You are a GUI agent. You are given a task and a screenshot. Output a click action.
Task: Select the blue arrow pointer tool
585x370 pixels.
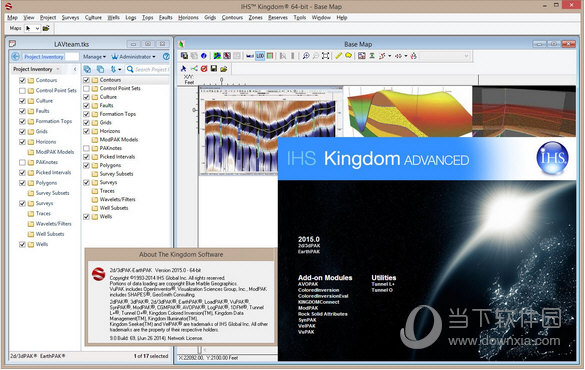click(x=183, y=69)
